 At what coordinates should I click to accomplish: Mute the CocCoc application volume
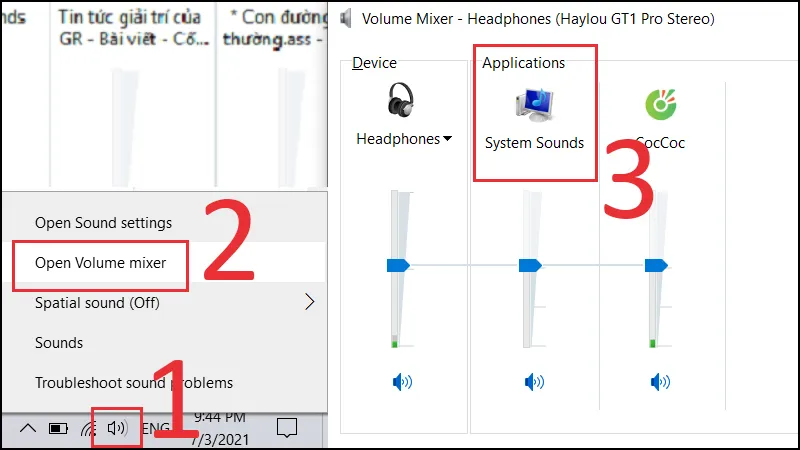coord(660,382)
